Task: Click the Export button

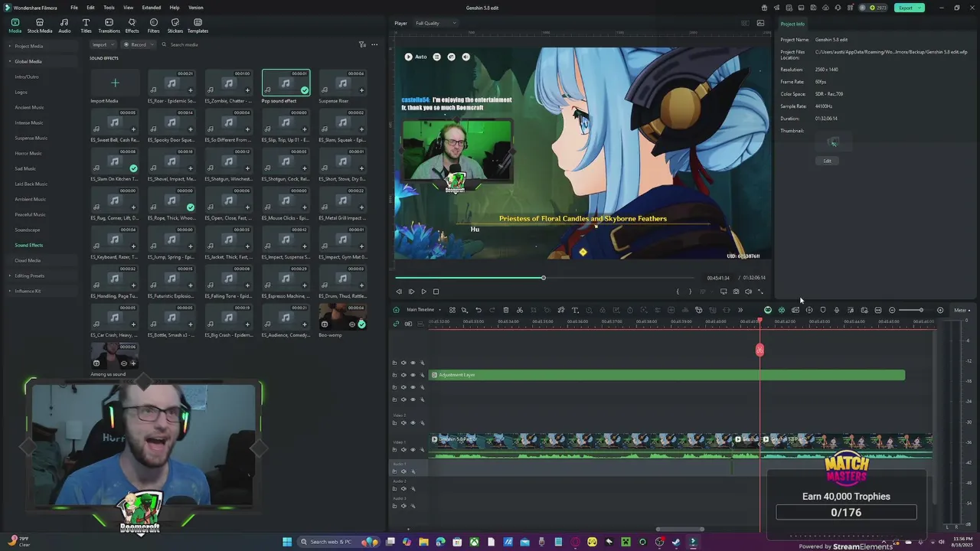Action: 909,8
